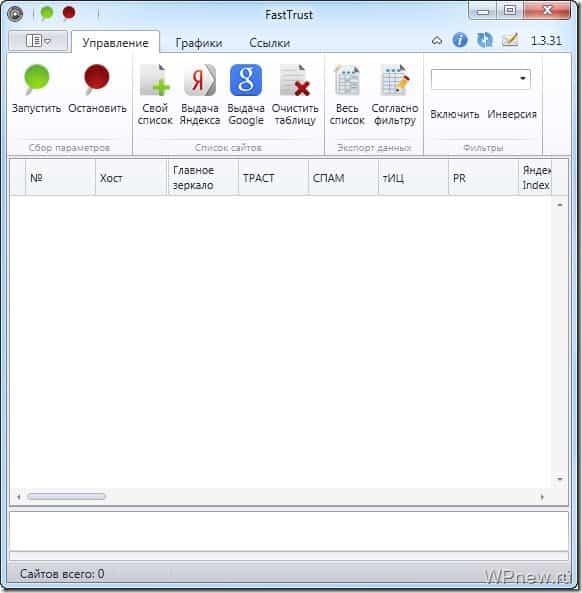Collapse ribbon using the small chevron icon
This screenshot has width=582, height=593.
(x=437, y=40)
